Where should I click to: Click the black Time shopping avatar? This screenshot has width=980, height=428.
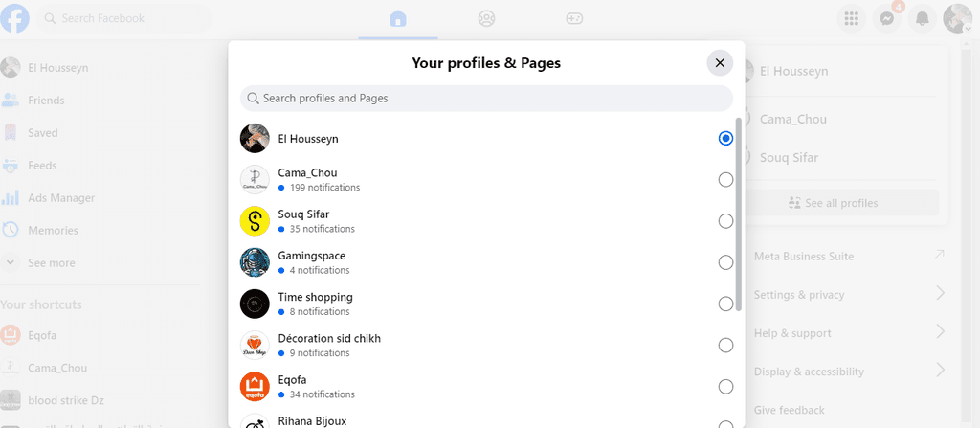click(x=255, y=304)
